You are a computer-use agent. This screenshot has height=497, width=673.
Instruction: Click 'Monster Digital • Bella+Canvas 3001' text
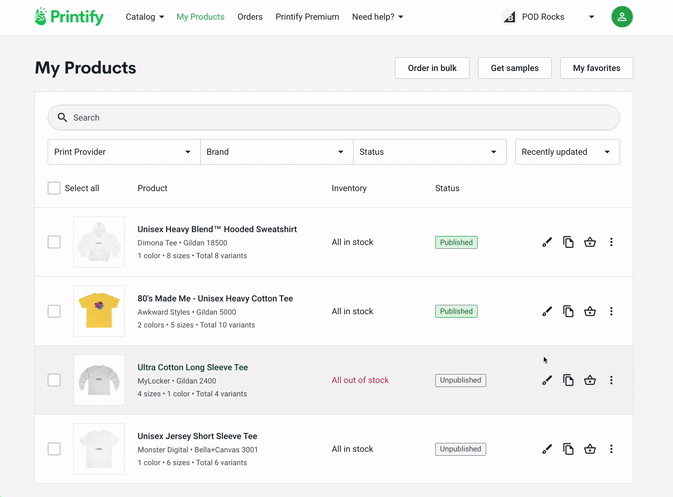point(198,450)
